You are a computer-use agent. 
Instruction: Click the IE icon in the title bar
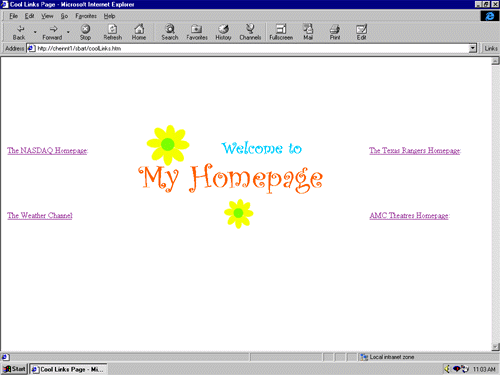click(4, 4)
